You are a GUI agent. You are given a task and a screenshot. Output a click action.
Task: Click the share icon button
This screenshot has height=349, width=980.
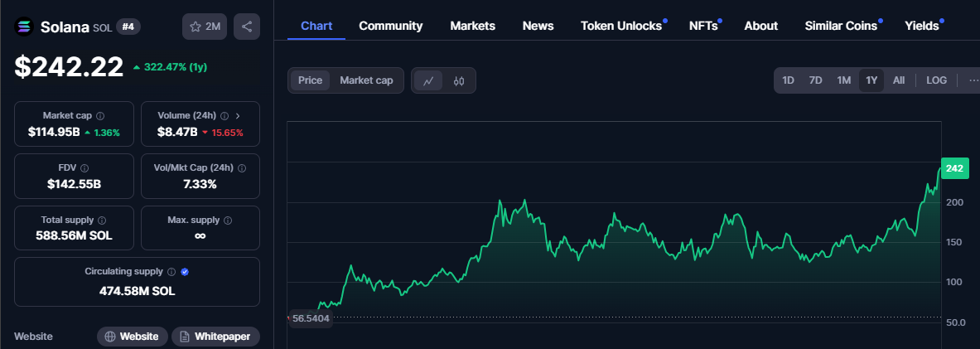pos(247,27)
